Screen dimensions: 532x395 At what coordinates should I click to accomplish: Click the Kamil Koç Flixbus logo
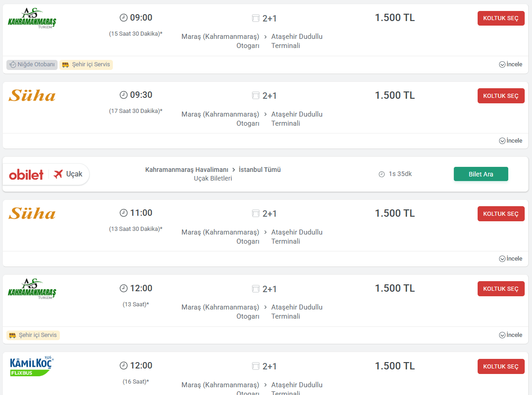tap(32, 366)
